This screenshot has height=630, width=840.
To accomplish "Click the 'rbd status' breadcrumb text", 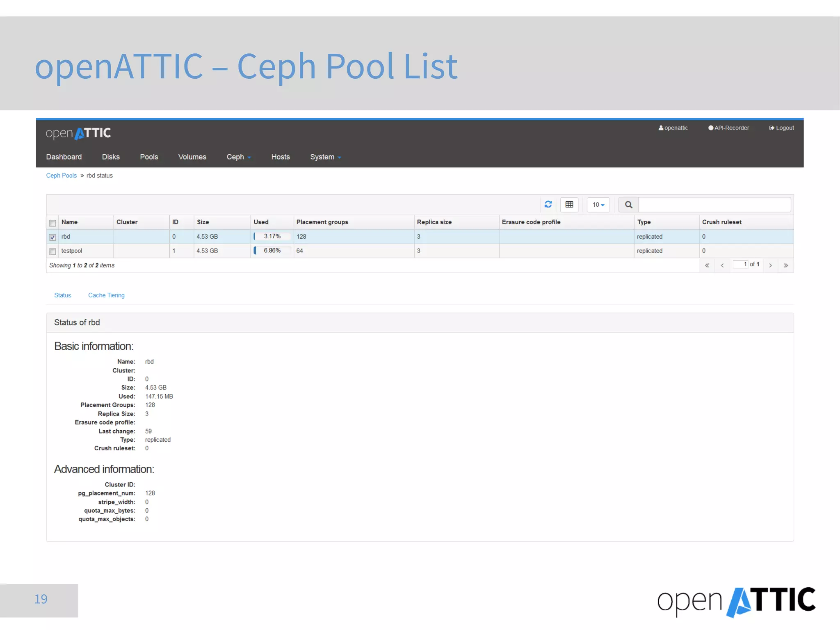I will coord(100,176).
